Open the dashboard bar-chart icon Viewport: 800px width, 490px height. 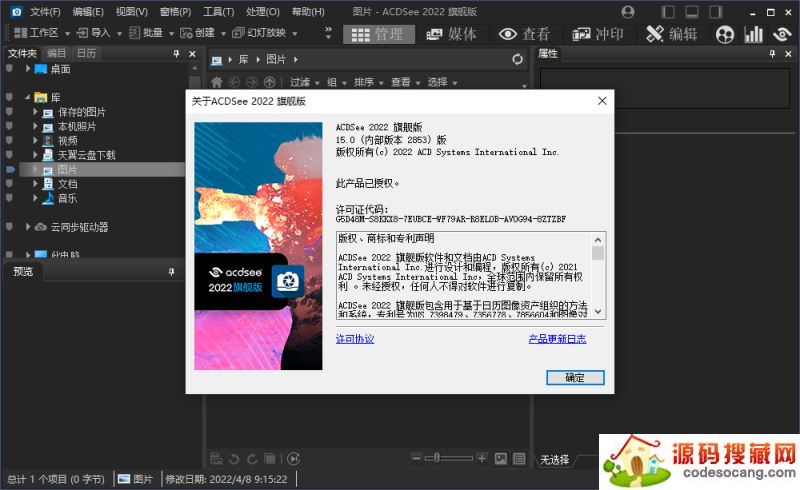pos(753,34)
